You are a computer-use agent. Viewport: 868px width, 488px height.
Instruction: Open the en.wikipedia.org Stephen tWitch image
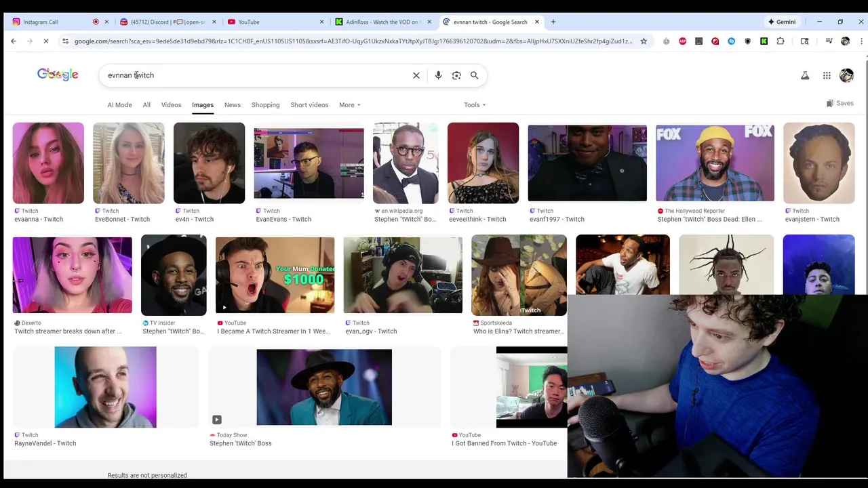406,163
